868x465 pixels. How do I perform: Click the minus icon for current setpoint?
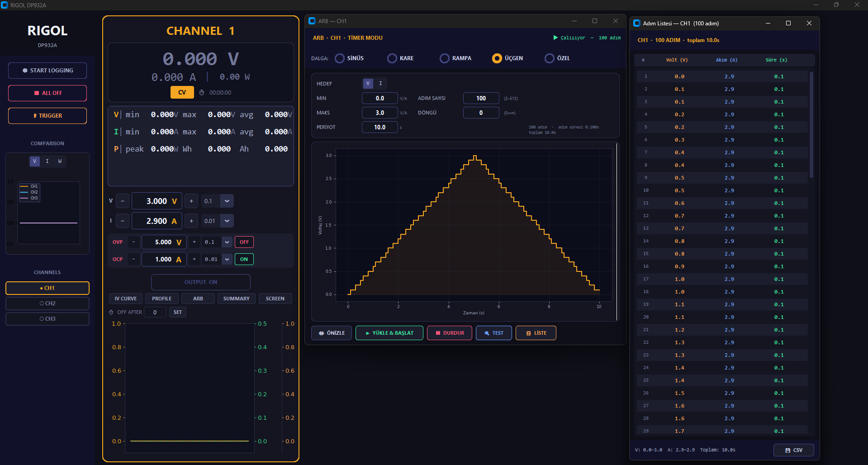123,221
